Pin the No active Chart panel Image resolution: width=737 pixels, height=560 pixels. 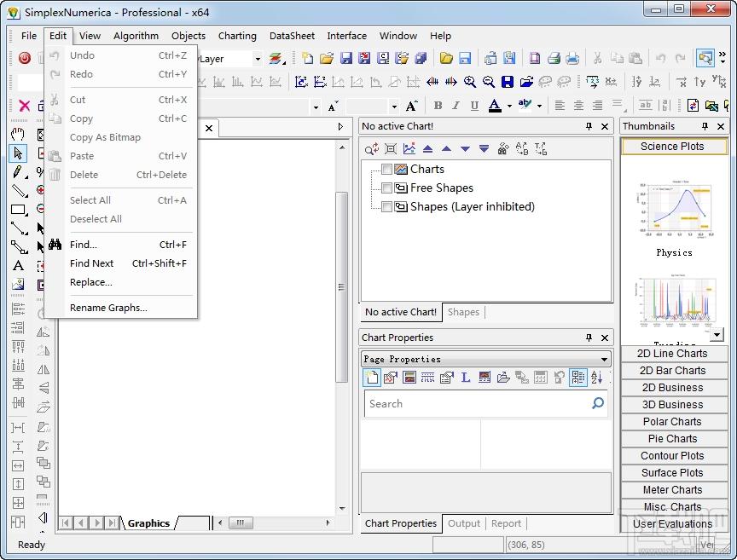click(x=589, y=126)
